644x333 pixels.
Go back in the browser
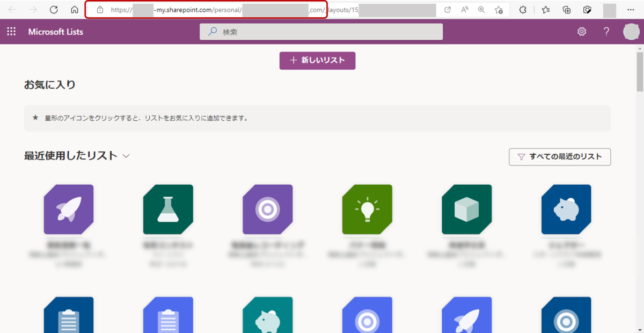pos(12,10)
